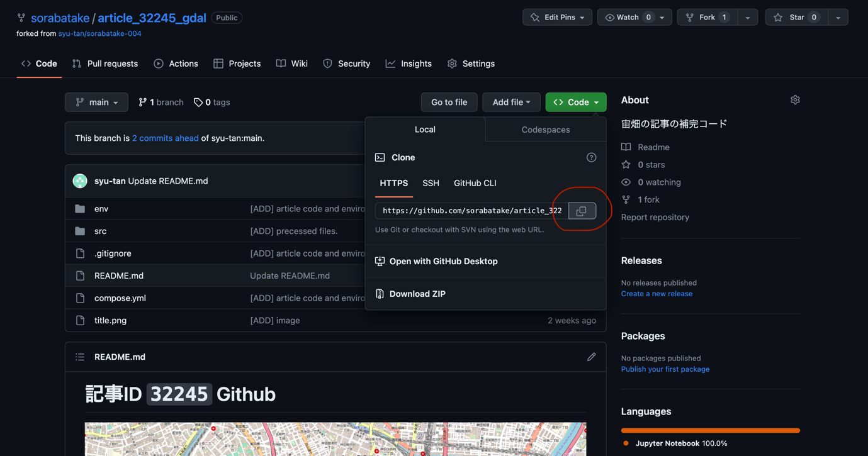868x456 pixels.
Task: Open the title.png file
Action: tap(110, 320)
